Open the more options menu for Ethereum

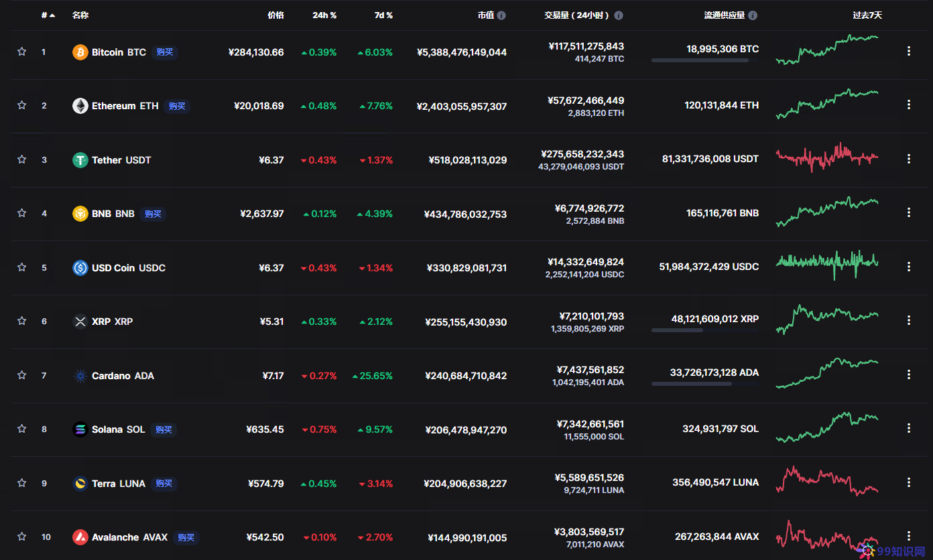pos(909,104)
